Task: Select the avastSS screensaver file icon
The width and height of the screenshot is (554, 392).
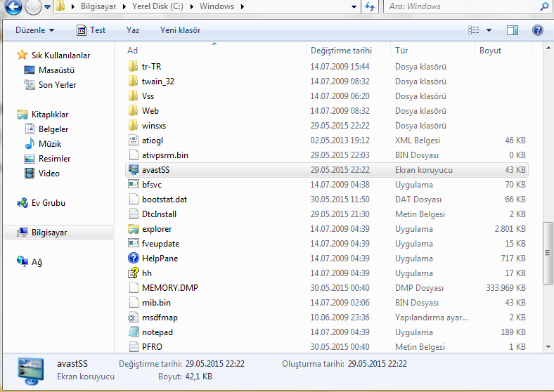Action: (x=134, y=170)
